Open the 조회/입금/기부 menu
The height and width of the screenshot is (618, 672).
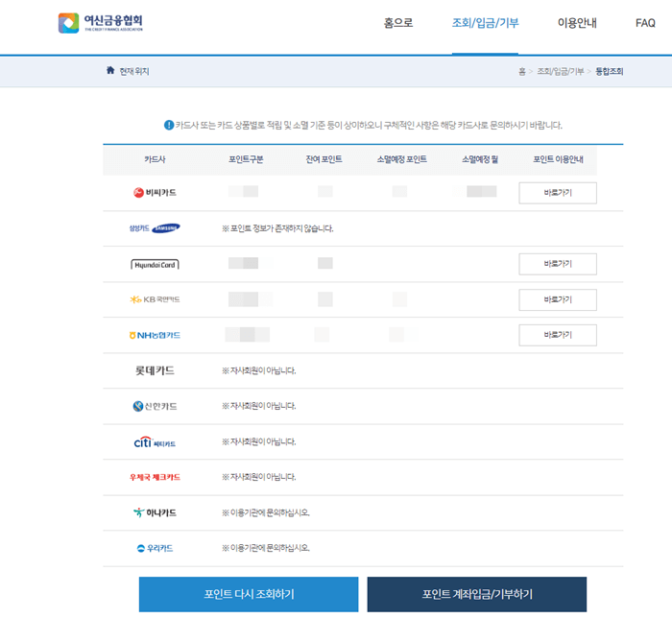pos(485,23)
